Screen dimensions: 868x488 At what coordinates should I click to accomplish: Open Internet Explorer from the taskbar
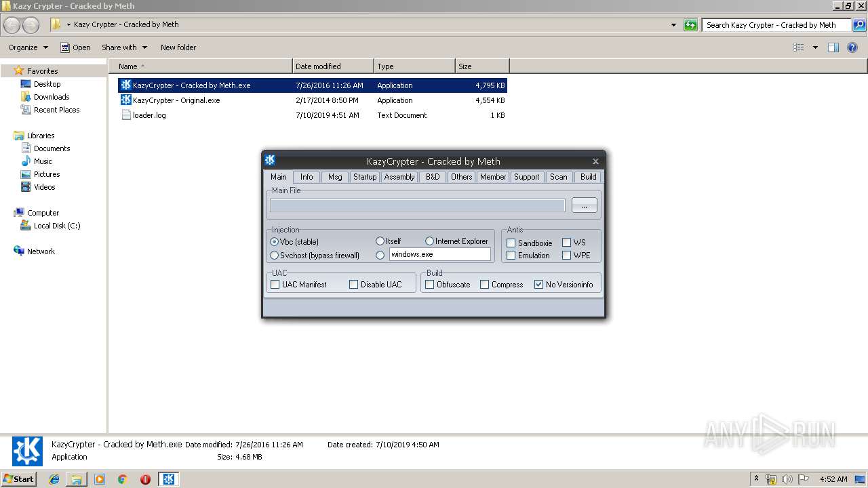point(54,479)
